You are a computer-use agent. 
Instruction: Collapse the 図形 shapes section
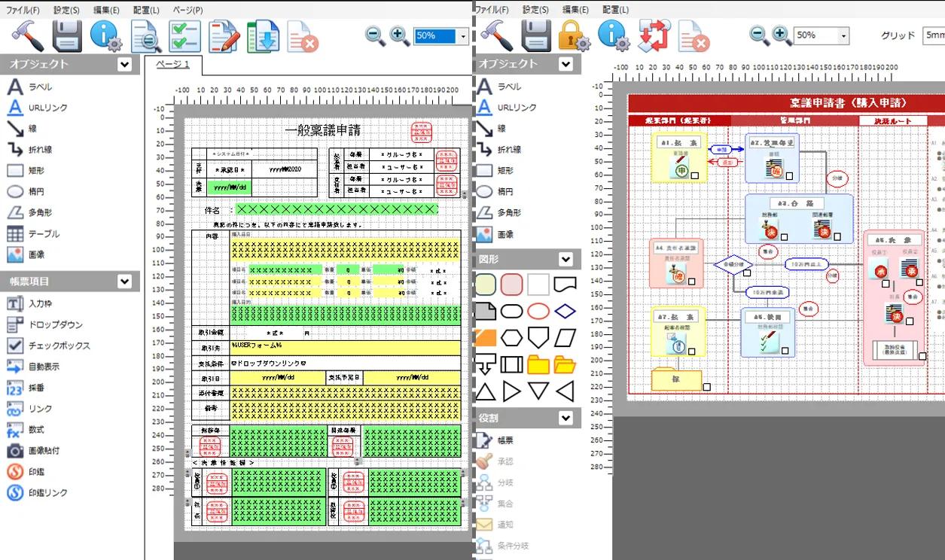565,259
